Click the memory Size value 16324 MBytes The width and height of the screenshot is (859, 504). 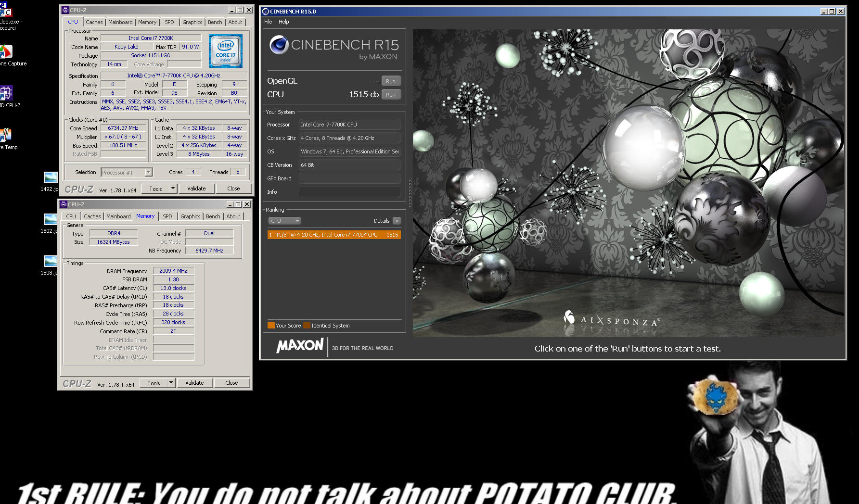(x=114, y=242)
